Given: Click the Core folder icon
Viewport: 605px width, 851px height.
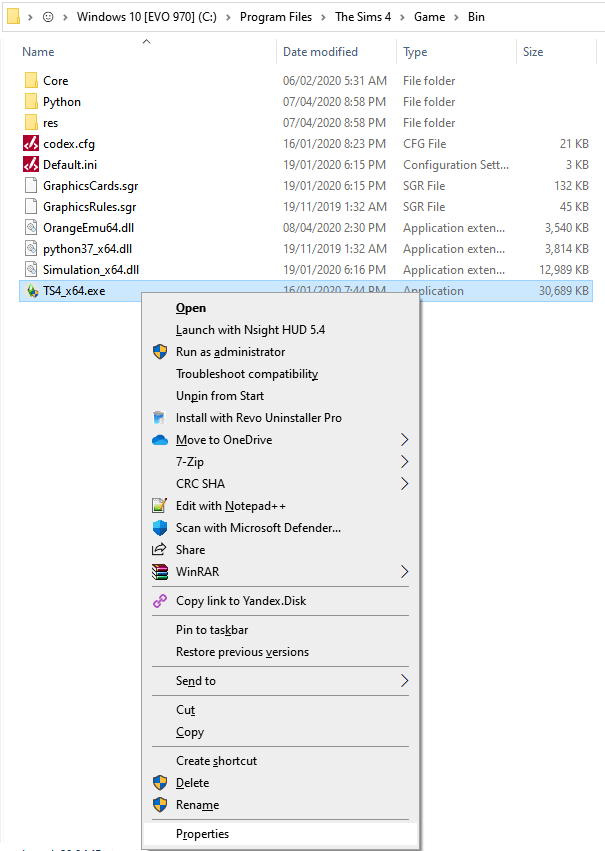Looking at the screenshot, I should (31, 80).
